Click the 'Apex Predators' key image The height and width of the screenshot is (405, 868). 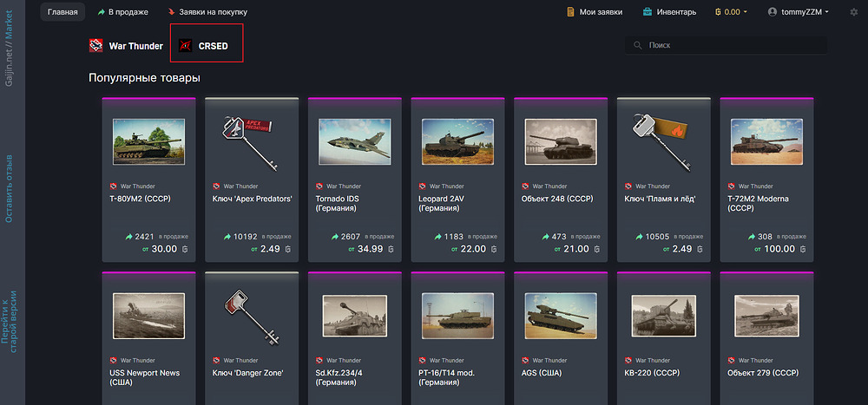tap(247, 143)
